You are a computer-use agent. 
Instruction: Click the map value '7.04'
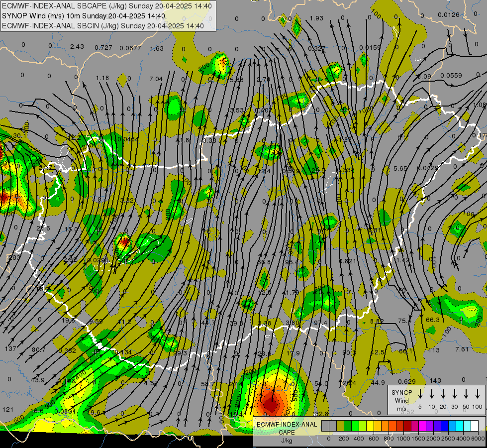[156, 79]
